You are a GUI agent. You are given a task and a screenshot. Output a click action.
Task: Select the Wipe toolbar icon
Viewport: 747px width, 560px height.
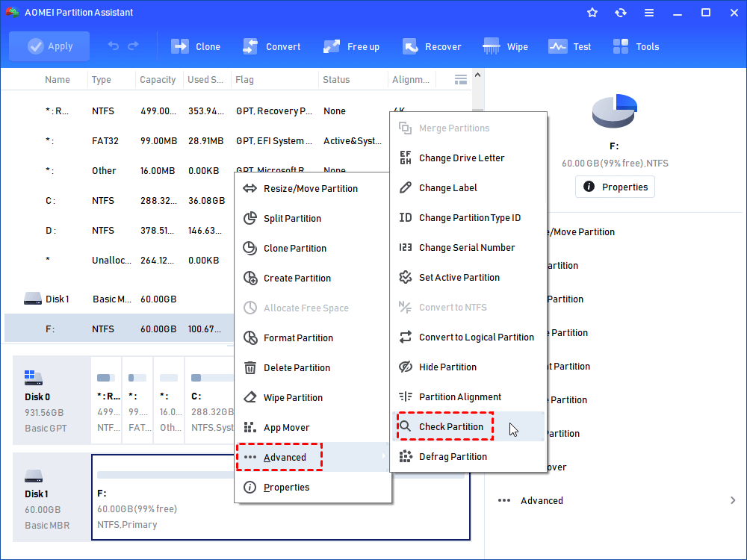tap(506, 46)
